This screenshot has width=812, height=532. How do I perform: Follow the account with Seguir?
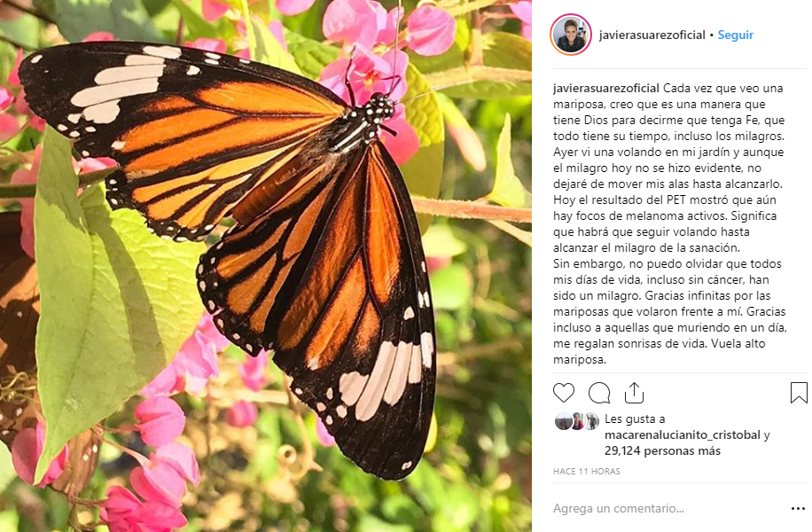coord(735,35)
